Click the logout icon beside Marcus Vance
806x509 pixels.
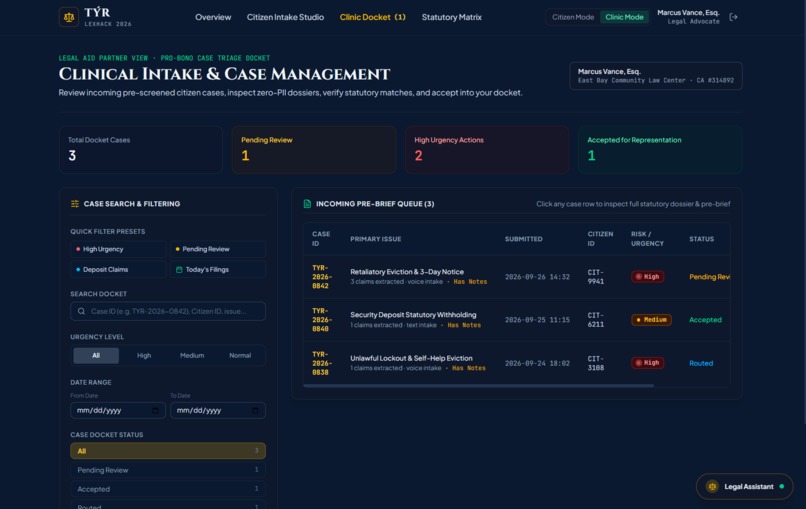pos(734,17)
